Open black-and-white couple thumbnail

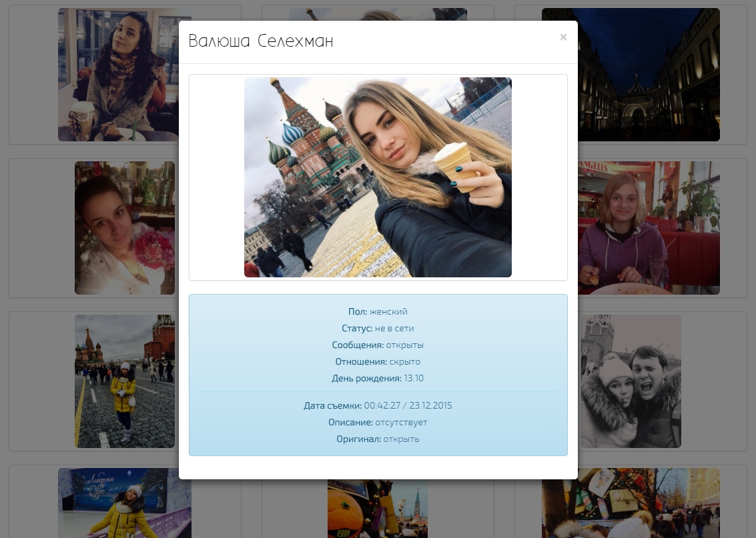631,381
